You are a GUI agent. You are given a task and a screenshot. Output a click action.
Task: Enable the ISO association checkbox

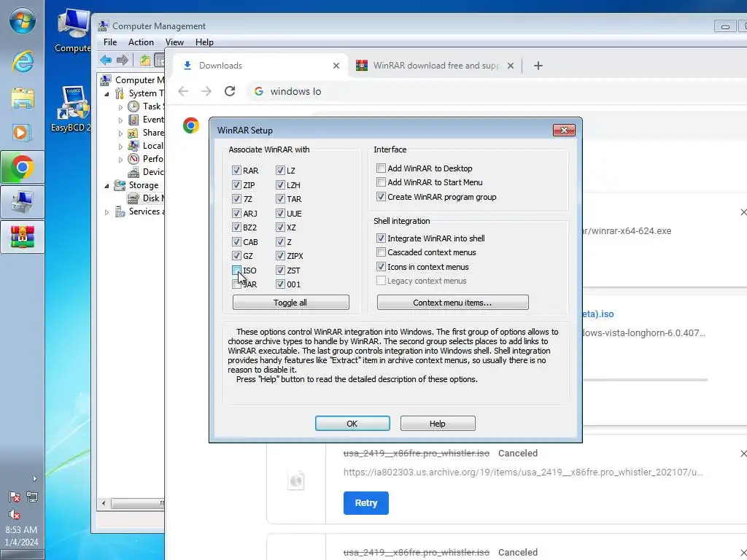pyautogui.click(x=236, y=270)
